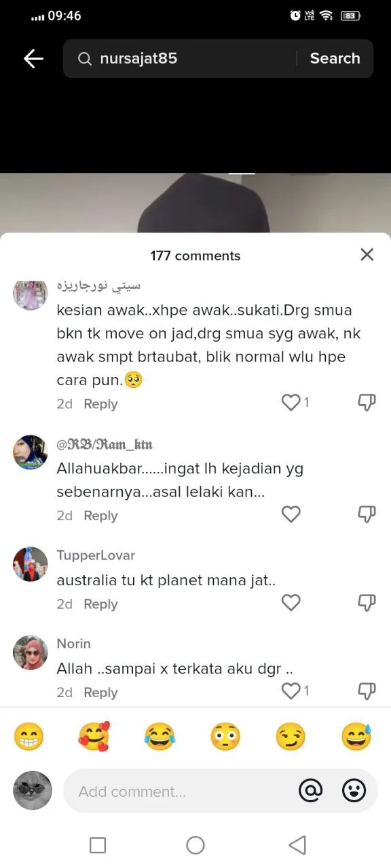Viewport: 391px width, 868px height.
Task: Like the 'Allahuakbar' comment heart
Action: pos(291,515)
